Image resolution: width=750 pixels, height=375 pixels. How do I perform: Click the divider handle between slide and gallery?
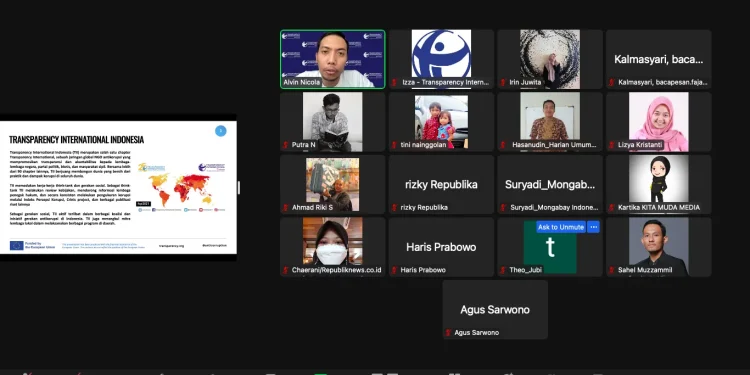239,188
